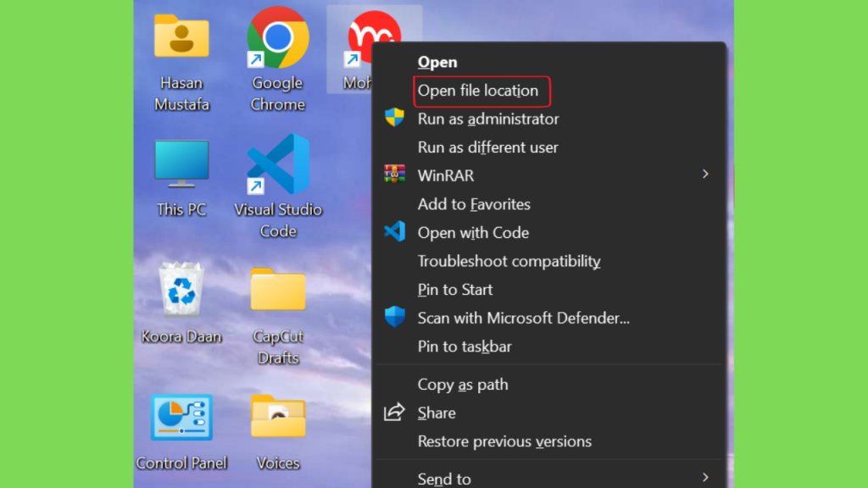Select Run as different user
The width and height of the screenshot is (868, 488).
point(487,147)
